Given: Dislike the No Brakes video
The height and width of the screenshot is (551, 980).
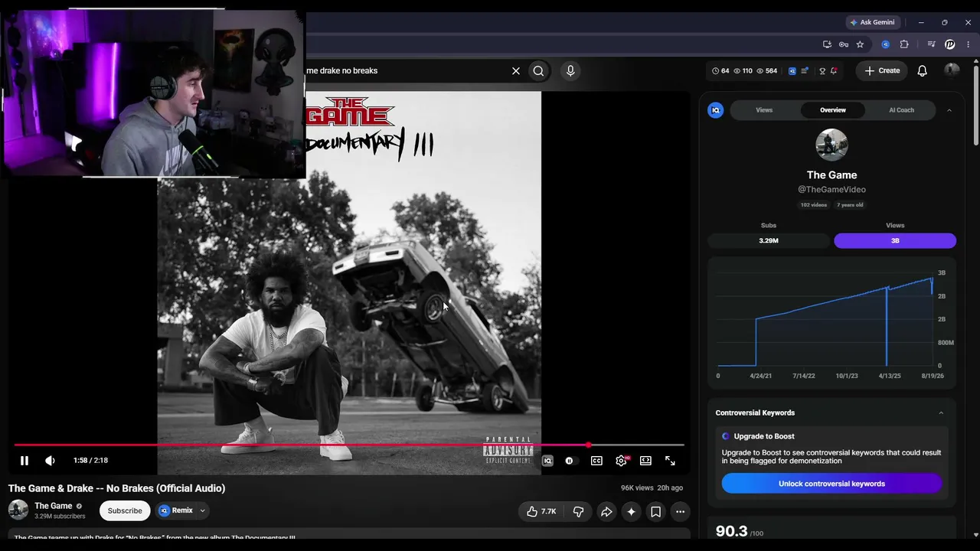Looking at the screenshot, I should 578,511.
